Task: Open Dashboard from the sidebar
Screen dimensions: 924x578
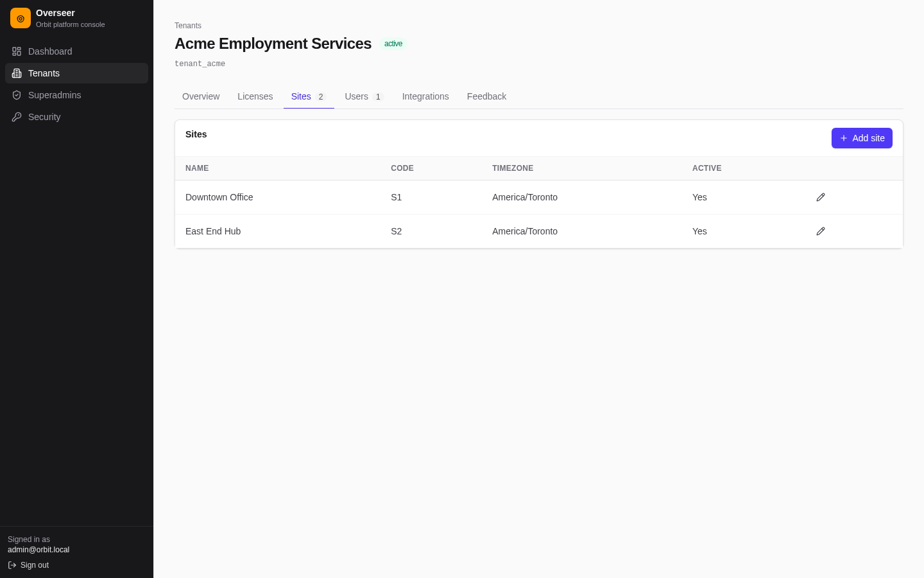Action: click(x=76, y=51)
